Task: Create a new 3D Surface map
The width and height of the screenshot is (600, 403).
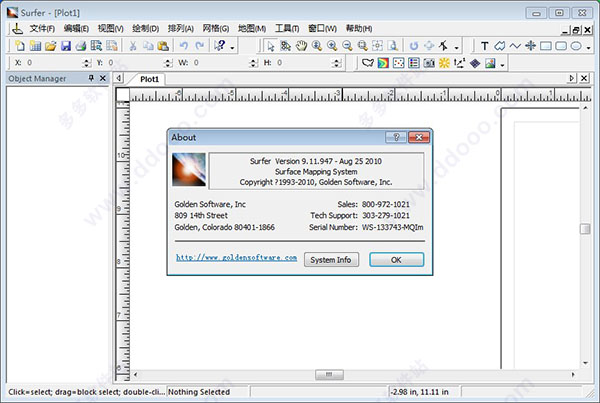Action: (x=490, y=63)
